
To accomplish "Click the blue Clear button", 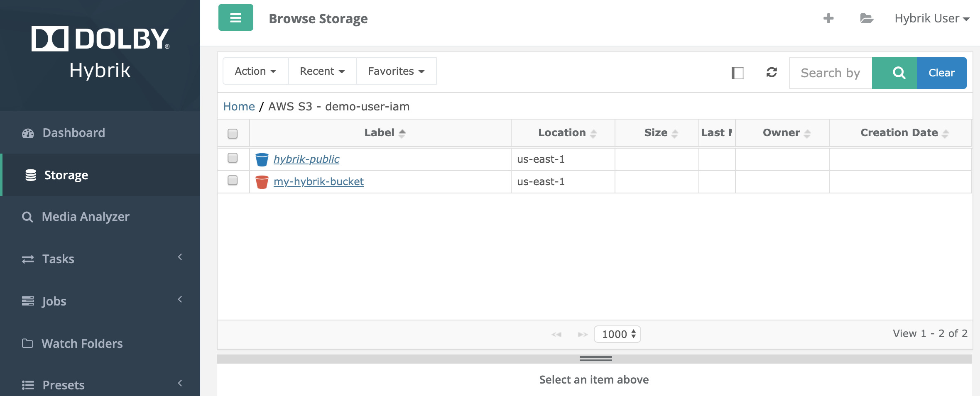I will coord(942,73).
